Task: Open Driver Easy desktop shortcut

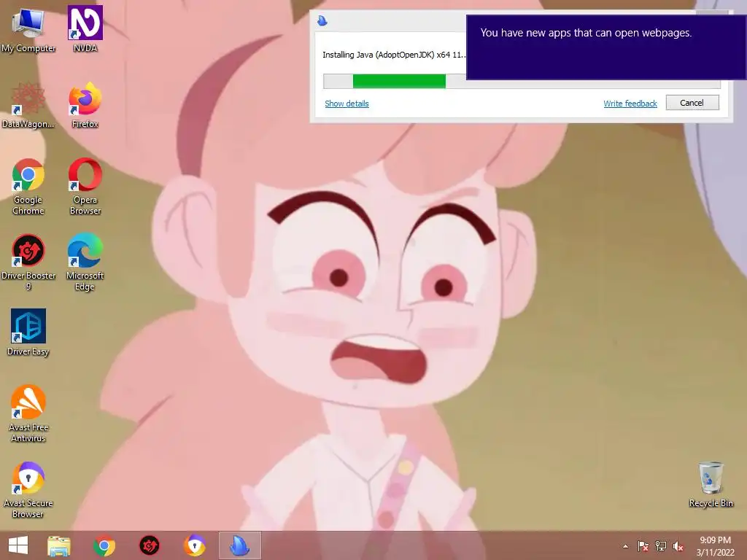Action: [x=28, y=332]
